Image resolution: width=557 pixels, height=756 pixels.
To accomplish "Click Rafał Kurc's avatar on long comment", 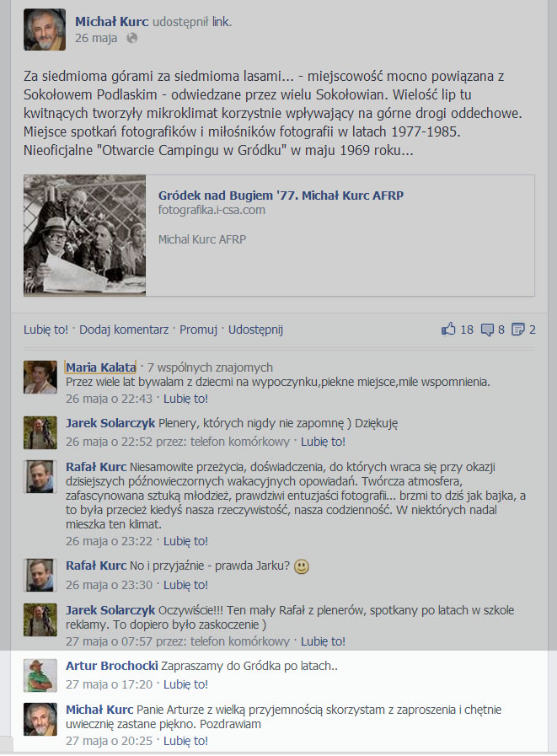I will [x=40, y=476].
